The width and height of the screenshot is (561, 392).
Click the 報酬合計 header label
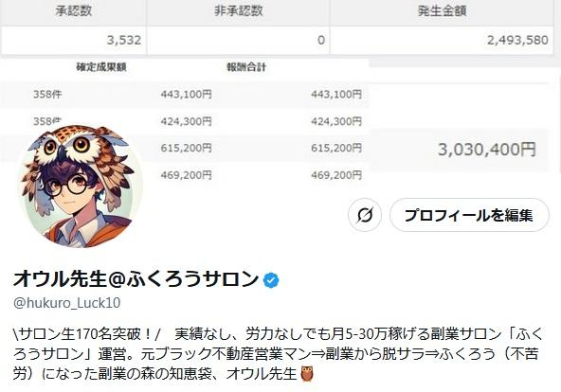point(246,67)
